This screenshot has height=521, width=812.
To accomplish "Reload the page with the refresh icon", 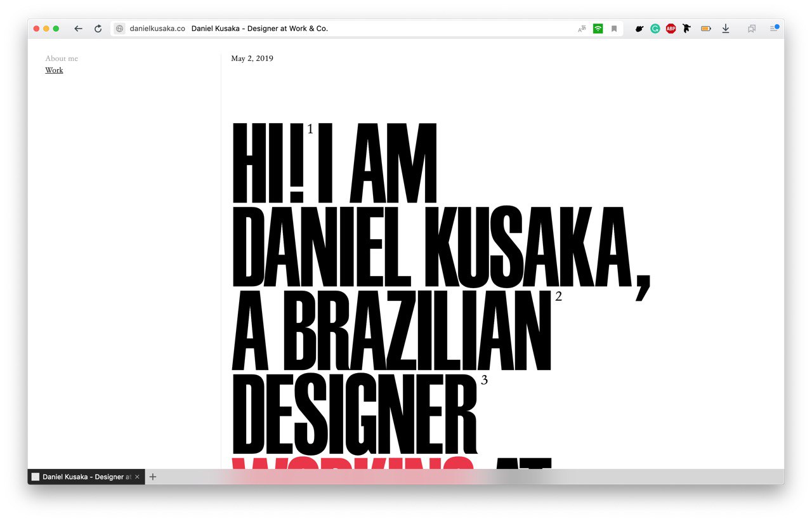I will click(x=98, y=29).
